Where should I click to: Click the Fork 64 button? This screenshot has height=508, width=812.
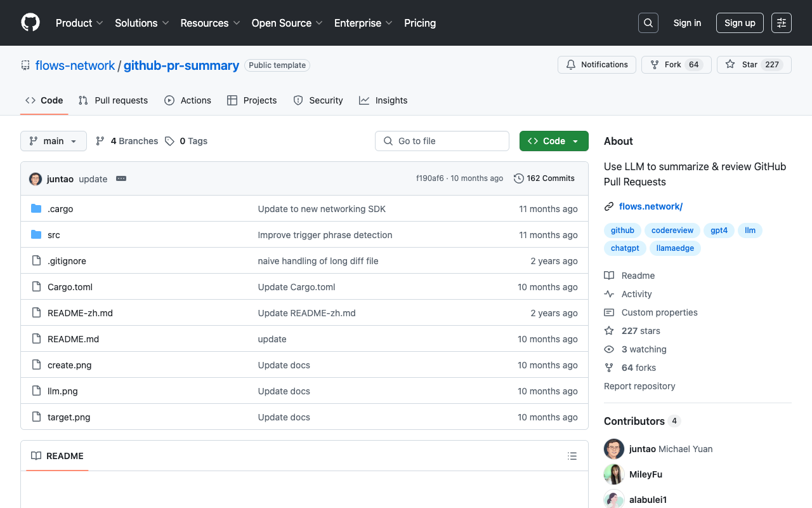tap(676, 65)
